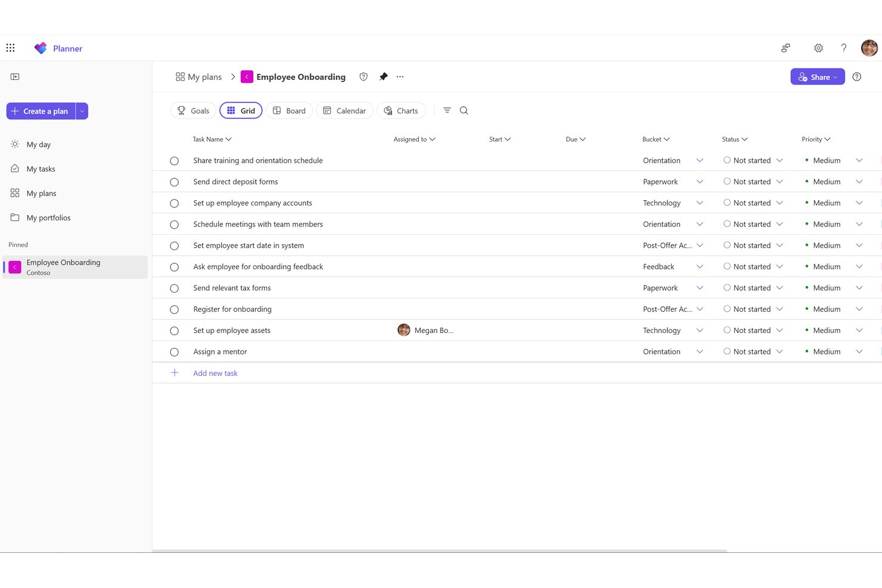Click the plan privacy shield icon
The width and height of the screenshot is (882, 588).
pyautogui.click(x=364, y=77)
